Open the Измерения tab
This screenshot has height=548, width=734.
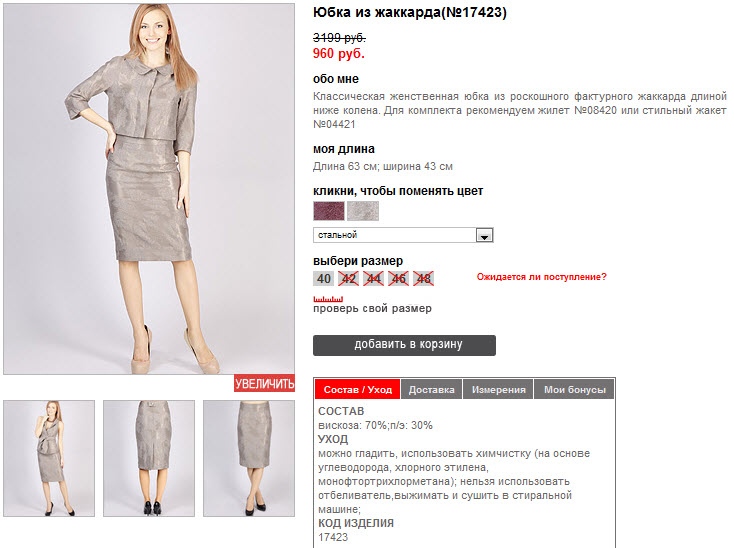point(498,389)
